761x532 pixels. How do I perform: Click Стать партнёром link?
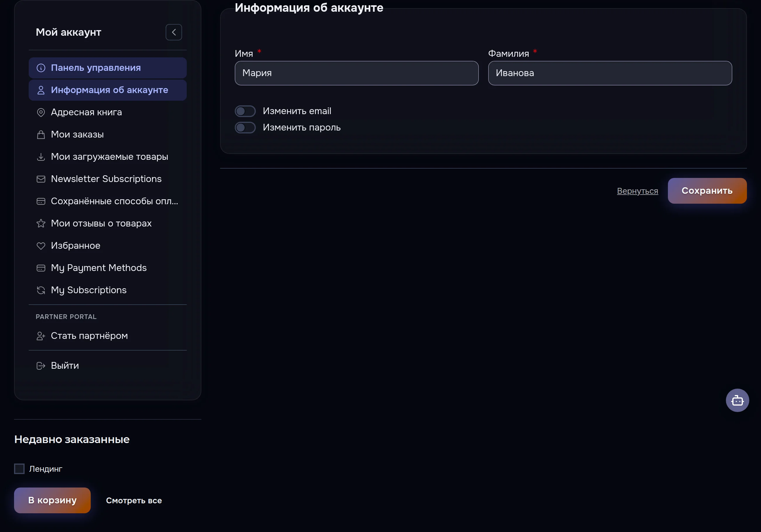108,336
